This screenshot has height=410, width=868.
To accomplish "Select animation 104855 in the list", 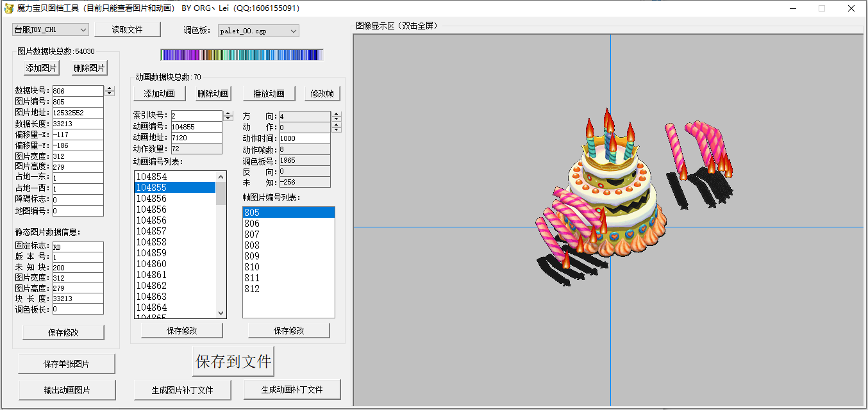I will (x=175, y=188).
